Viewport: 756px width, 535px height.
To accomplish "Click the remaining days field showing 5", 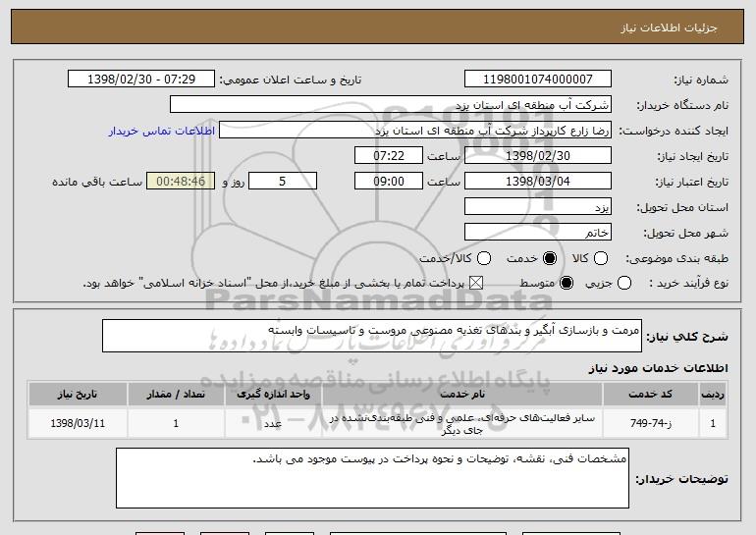I will click(x=283, y=182).
